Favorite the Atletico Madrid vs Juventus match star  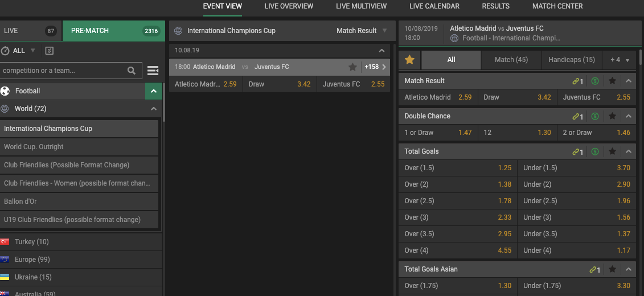tap(352, 67)
